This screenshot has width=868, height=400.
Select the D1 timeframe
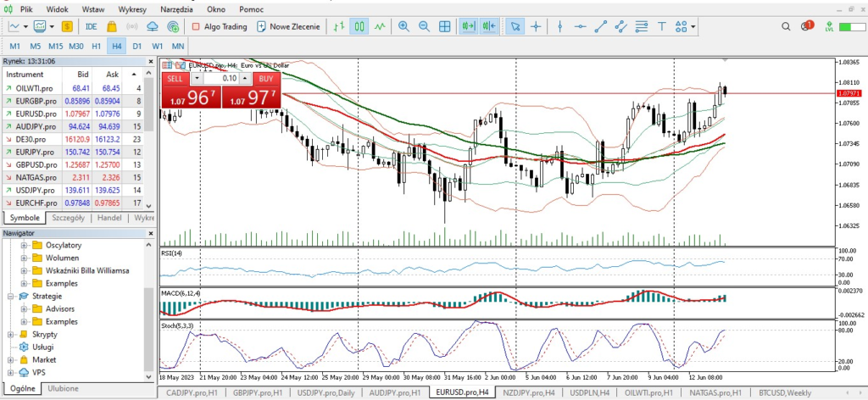pos(136,45)
